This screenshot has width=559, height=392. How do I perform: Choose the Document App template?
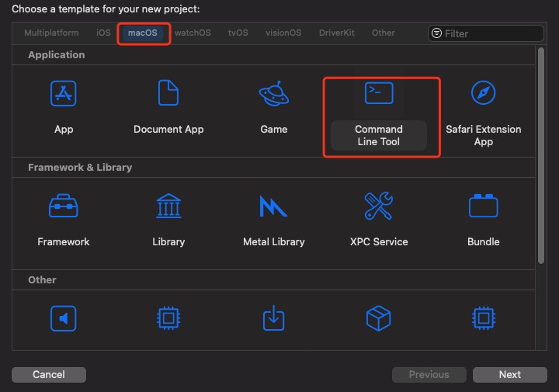[x=168, y=95]
